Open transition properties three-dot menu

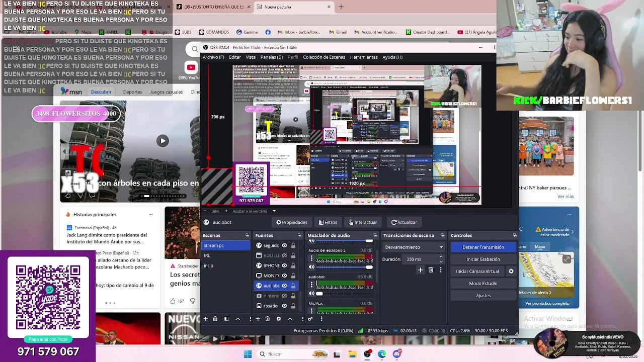tap(441, 270)
